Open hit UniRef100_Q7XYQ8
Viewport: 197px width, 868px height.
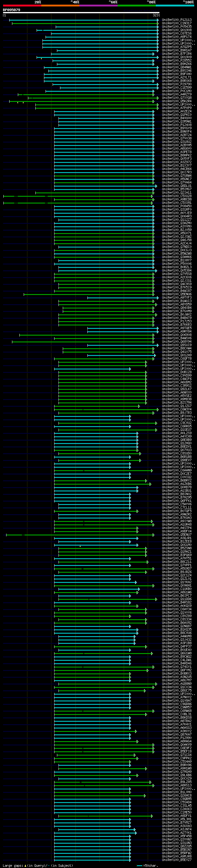tap(177, 98)
